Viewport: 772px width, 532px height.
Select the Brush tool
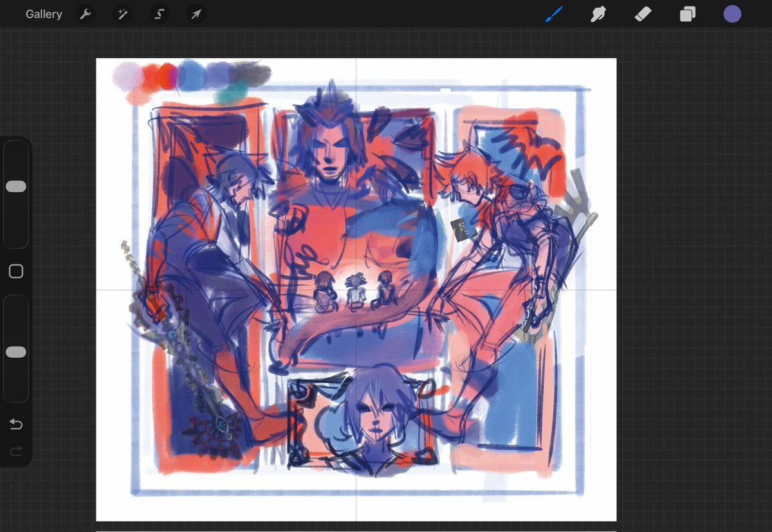[554, 14]
